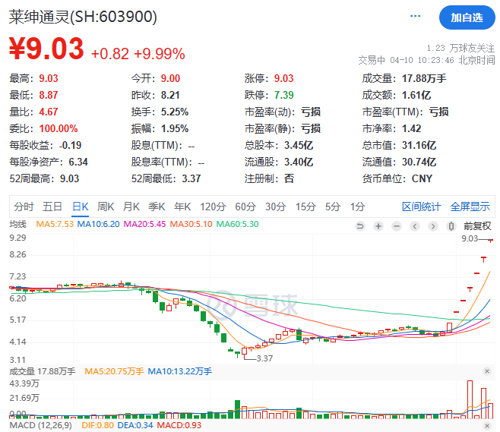Zoom in the K-line chart with the plus icon
This screenshot has width=500, height=432.
point(378,227)
